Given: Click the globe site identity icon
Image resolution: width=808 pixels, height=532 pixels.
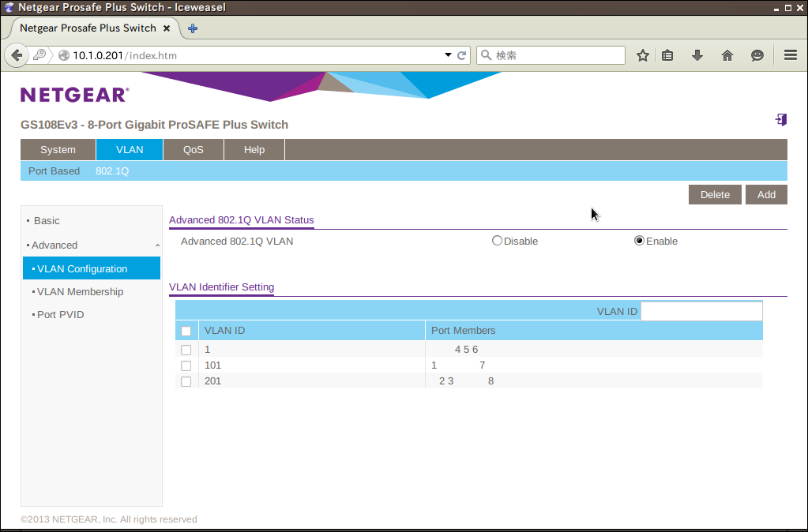Looking at the screenshot, I should tap(64, 55).
